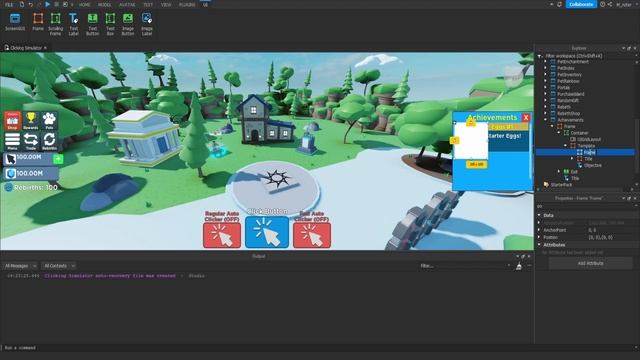The width and height of the screenshot is (640, 360).
Task: Expand the Exit node in Explorer
Action: pyautogui.click(x=559, y=171)
